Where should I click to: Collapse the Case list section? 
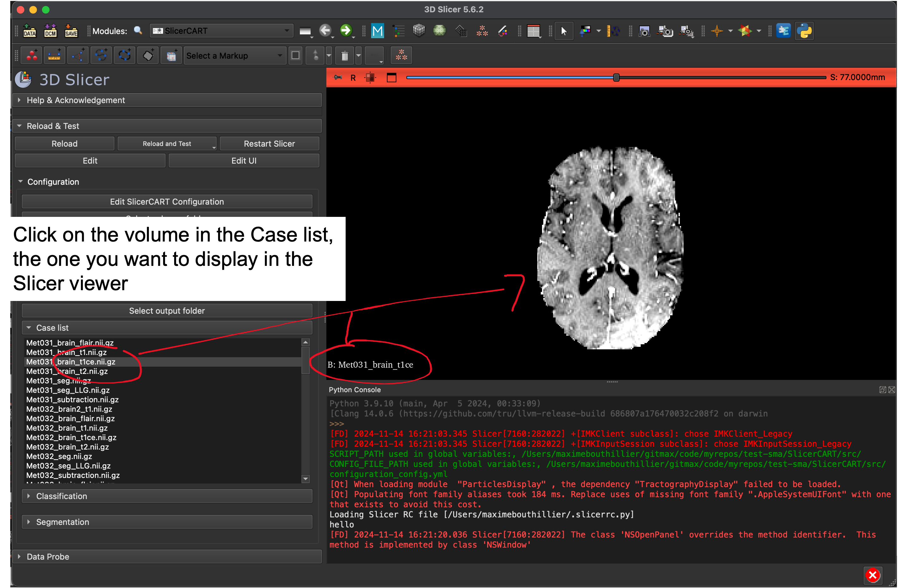coord(167,328)
